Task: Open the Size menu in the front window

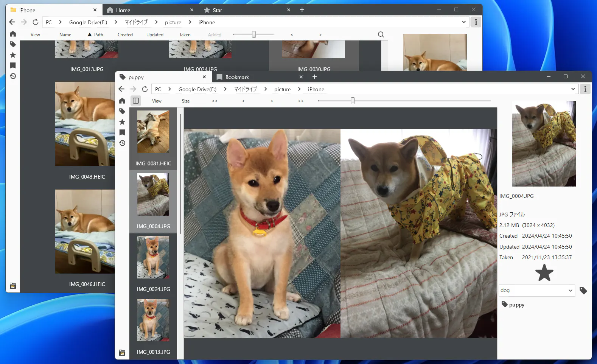Action: (x=186, y=101)
